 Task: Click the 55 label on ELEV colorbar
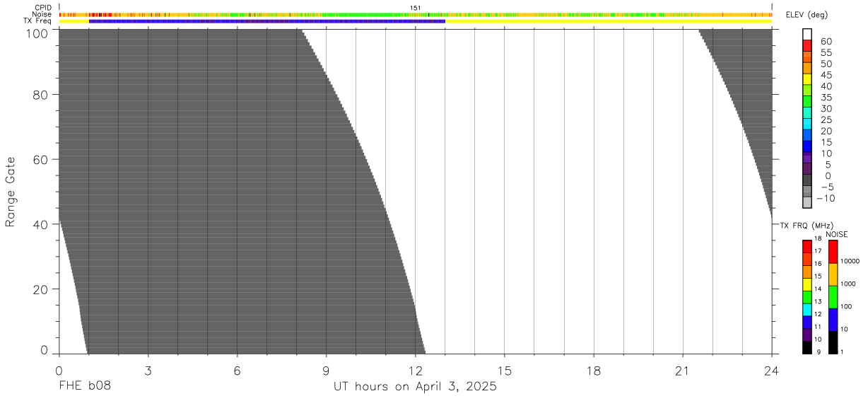tap(826, 53)
